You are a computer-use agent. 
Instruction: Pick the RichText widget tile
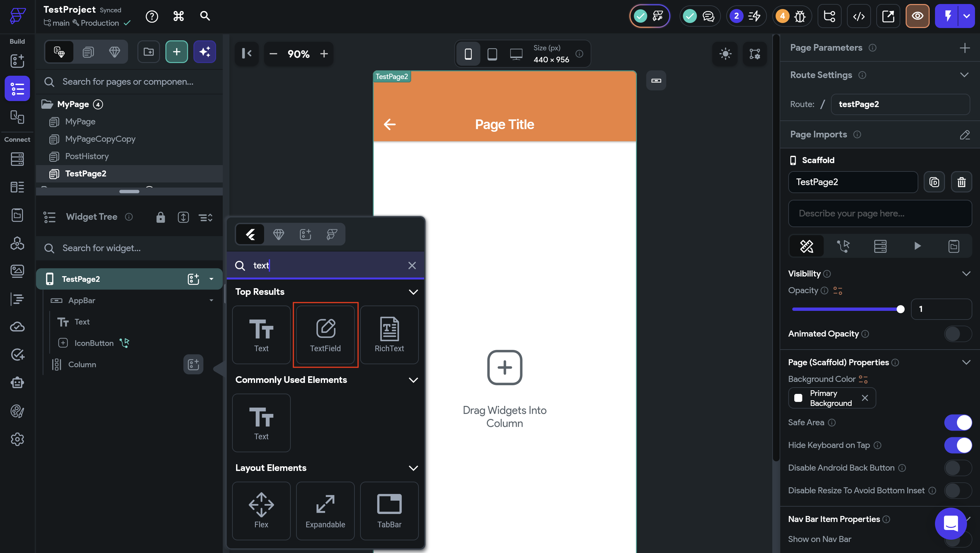point(389,335)
